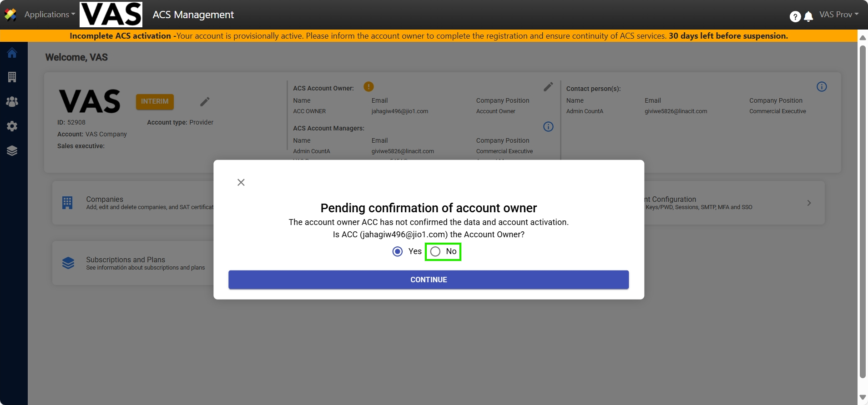The width and height of the screenshot is (868, 405).
Task: Click the scroll down arrow of page scrollbar
Action: (862, 397)
